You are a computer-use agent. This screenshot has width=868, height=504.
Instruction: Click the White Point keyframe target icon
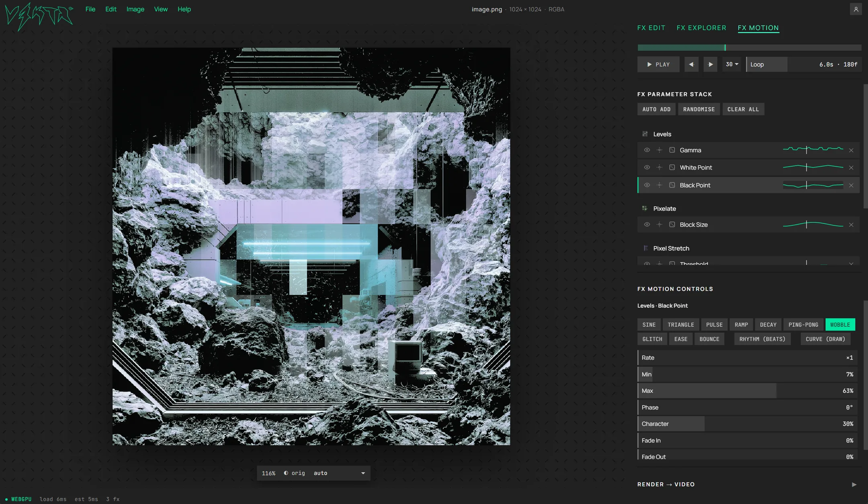pos(659,167)
